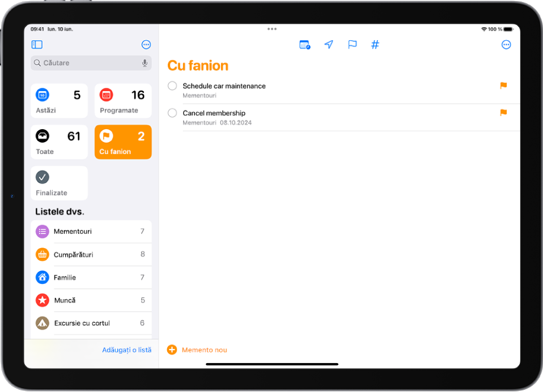Add location with the arrow toolbar icon
This screenshot has height=392, width=543.
coord(329,44)
